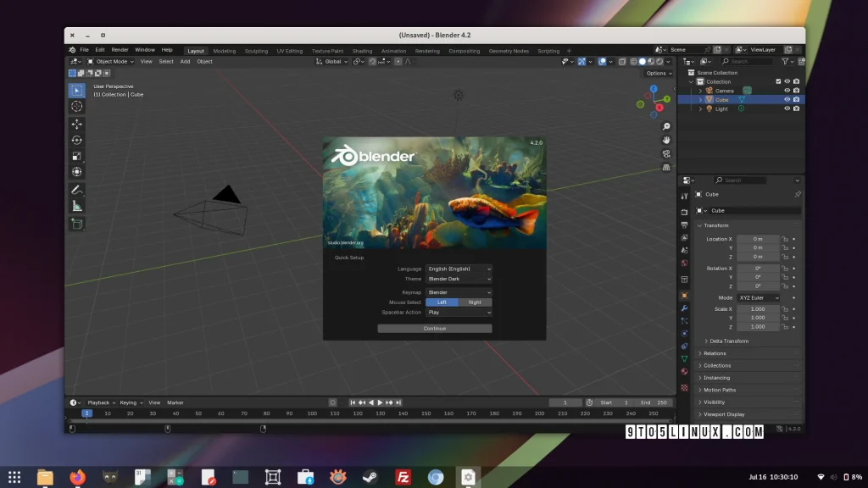Viewport: 868px width, 488px height.
Task: Hide the Cube with its eye icon
Action: (787, 100)
